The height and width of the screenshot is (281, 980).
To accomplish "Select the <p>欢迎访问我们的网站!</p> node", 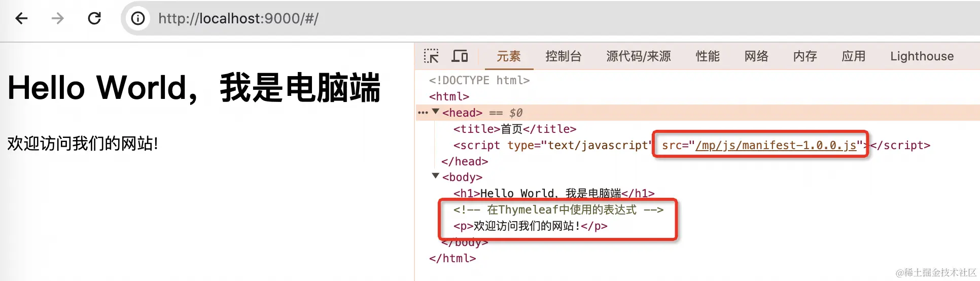I will pos(530,226).
